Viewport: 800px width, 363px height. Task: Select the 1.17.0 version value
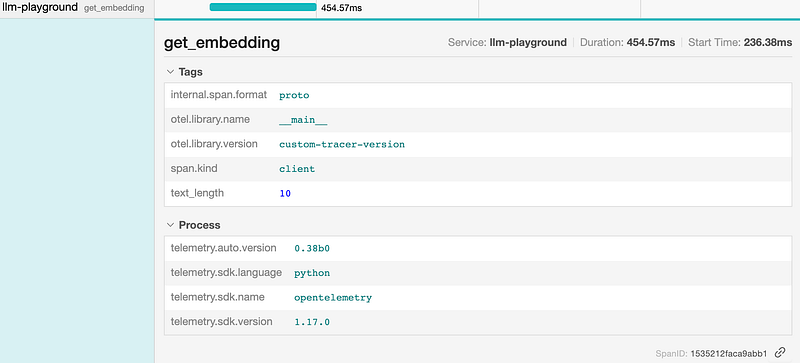[x=312, y=322]
